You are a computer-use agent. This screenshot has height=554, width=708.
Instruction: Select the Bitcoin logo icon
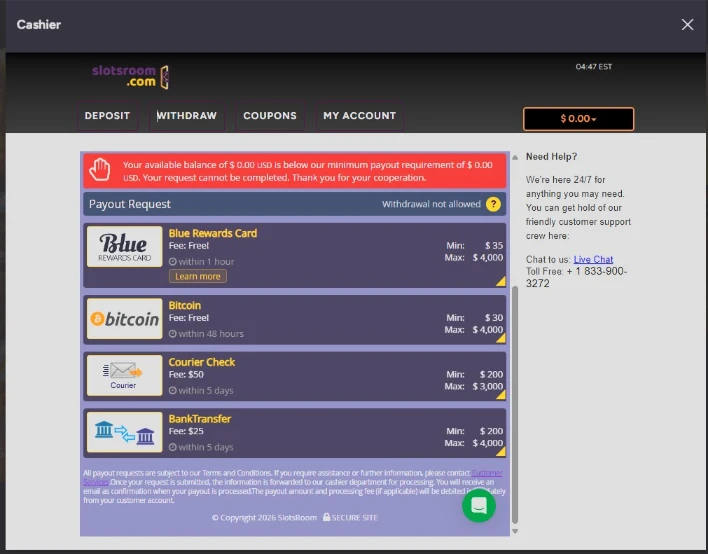124,319
